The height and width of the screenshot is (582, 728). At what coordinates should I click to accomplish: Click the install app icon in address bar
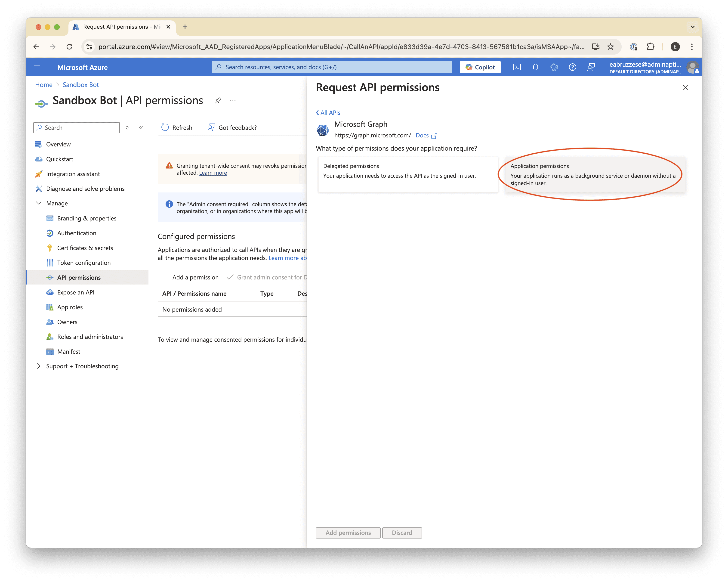coord(596,47)
